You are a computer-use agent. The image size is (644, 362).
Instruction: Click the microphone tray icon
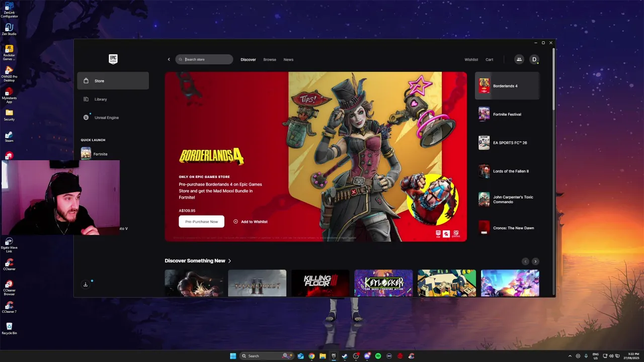(586, 356)
